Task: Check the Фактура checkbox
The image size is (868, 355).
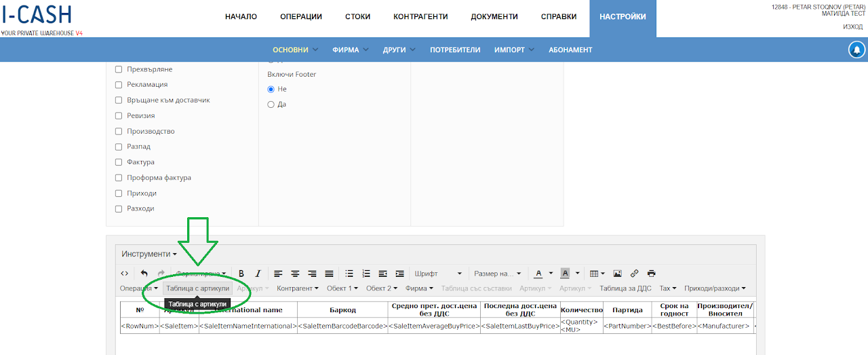Action: (x=119, y=162)
